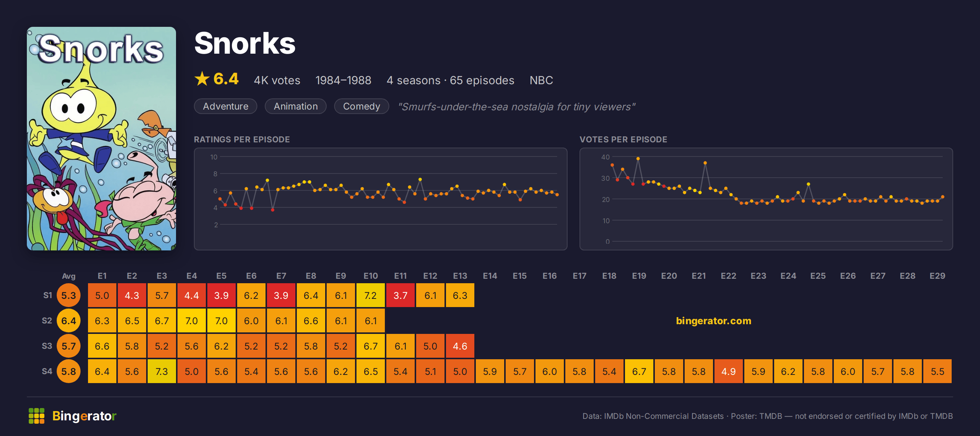This screenshot has height=436, width=980.
Task: Select S4 E3 cell rated 7.3
Action: [x=162, y=372]
